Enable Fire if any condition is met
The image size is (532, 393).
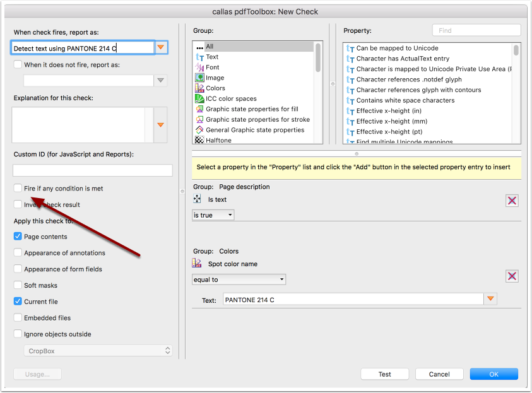click(18, 188)
